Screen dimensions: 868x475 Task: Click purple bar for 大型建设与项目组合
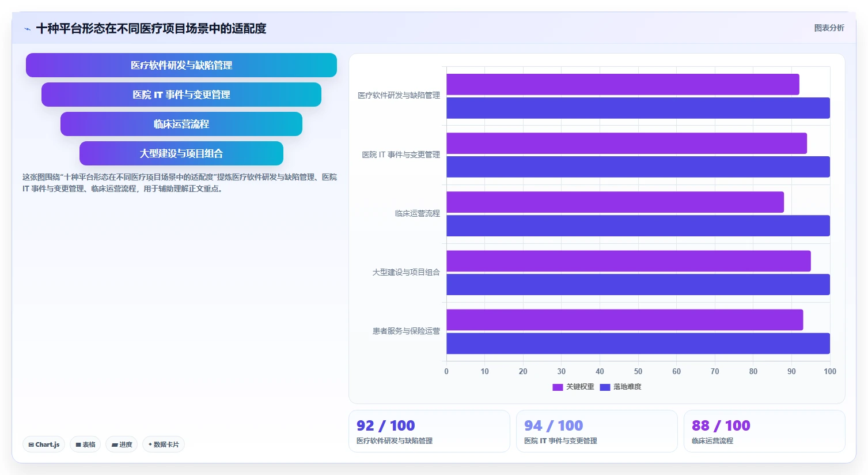(628, 261)
